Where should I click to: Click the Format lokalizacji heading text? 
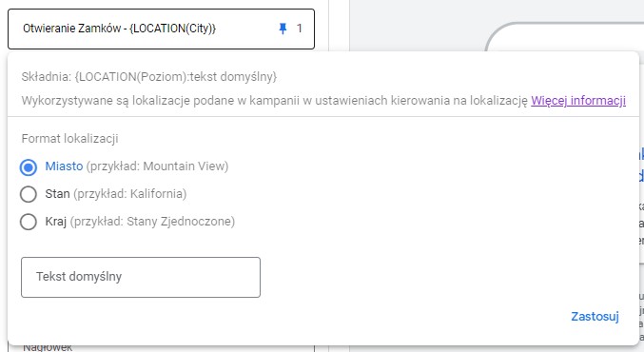(x=69, y=138)
